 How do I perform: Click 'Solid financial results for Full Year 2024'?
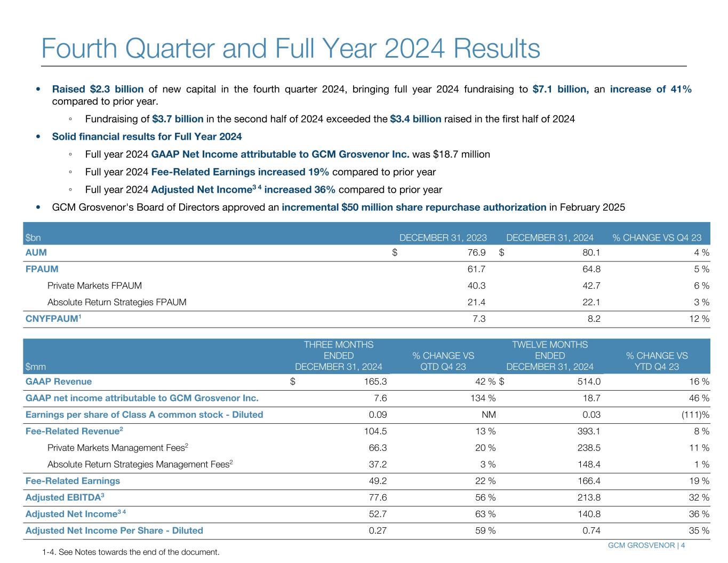[x=147, y=137]
